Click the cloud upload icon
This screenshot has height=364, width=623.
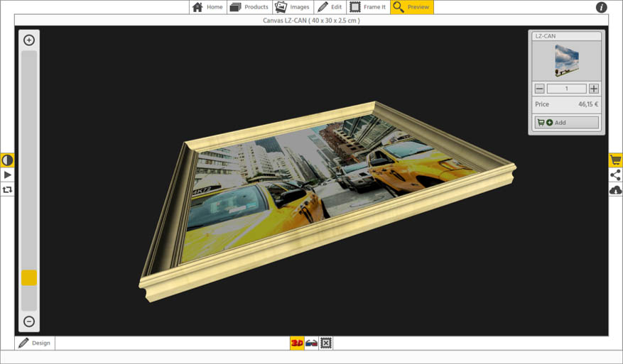pos(615,190)
